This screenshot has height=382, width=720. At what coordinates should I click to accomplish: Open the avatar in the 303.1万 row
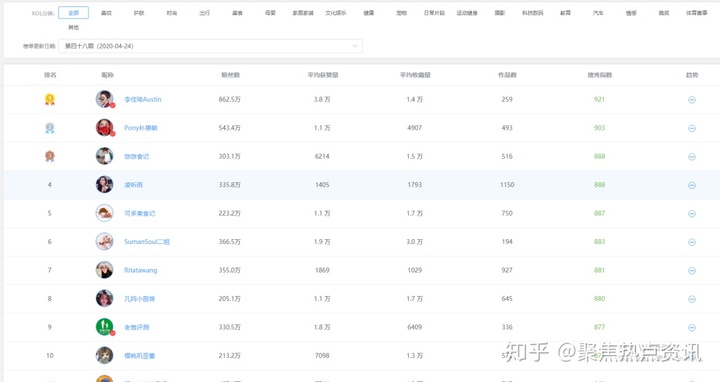click(105, 156)
